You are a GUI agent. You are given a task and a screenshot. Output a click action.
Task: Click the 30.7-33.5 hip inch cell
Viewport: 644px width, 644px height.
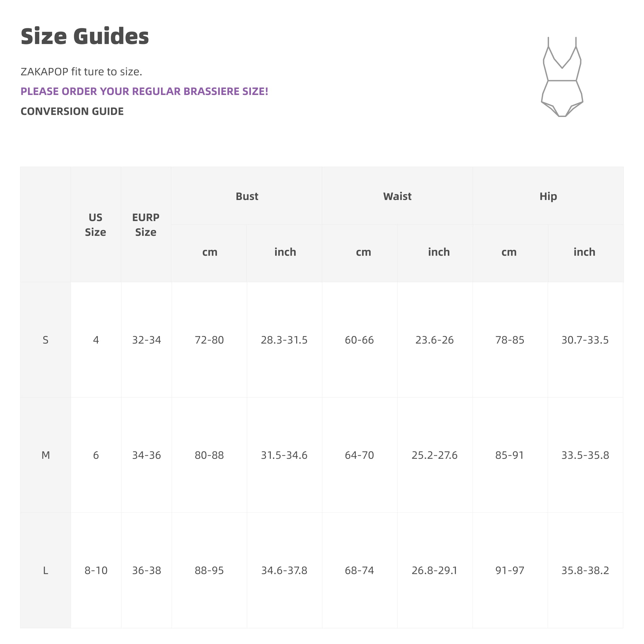click(585, 340)
